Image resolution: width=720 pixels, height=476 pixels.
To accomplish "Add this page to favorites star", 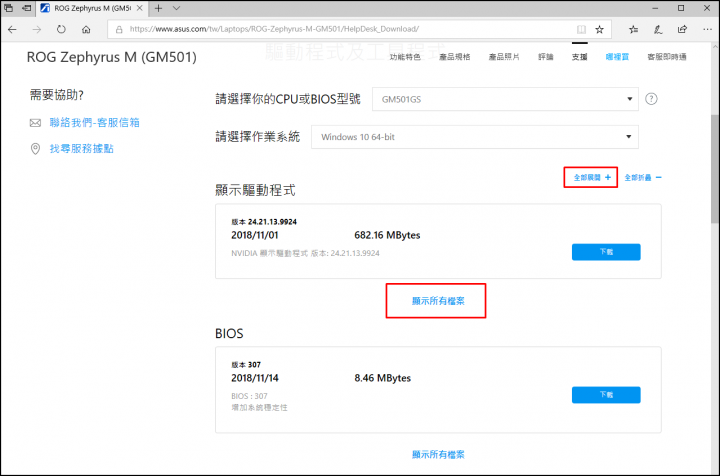I will (x=599, y=29).
